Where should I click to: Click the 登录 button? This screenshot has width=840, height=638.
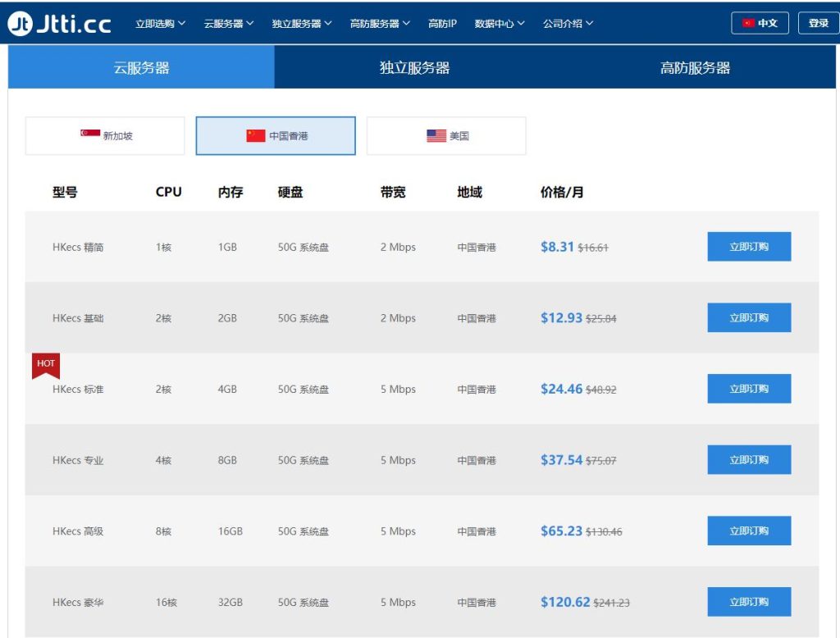[819, 23]
